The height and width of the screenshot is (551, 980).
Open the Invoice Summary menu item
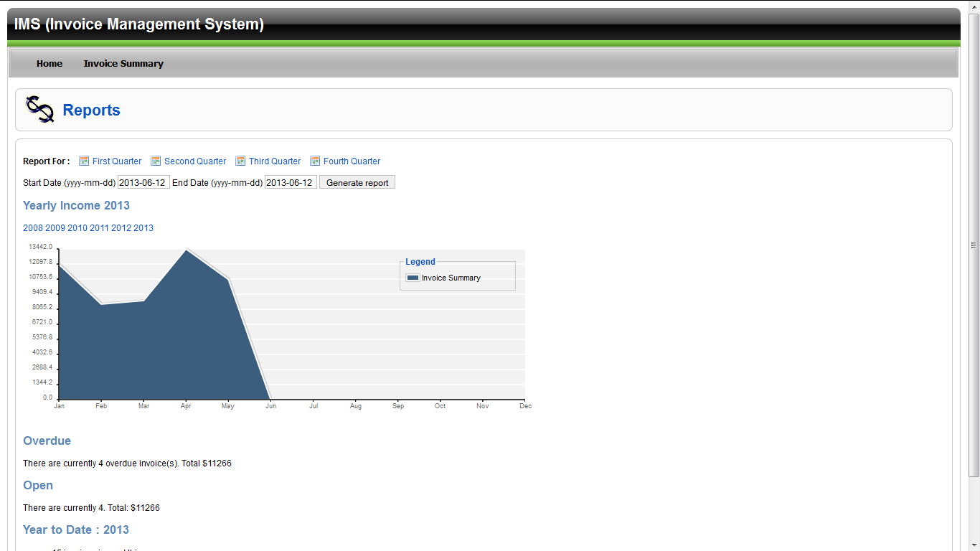click(x=123, y=64)
